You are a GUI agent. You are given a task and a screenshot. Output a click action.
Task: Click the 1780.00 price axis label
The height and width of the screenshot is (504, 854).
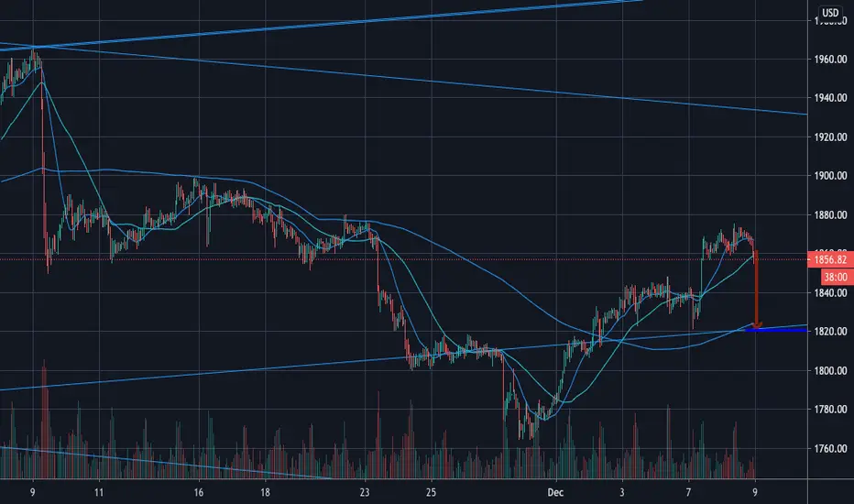[x=830, y=410]
